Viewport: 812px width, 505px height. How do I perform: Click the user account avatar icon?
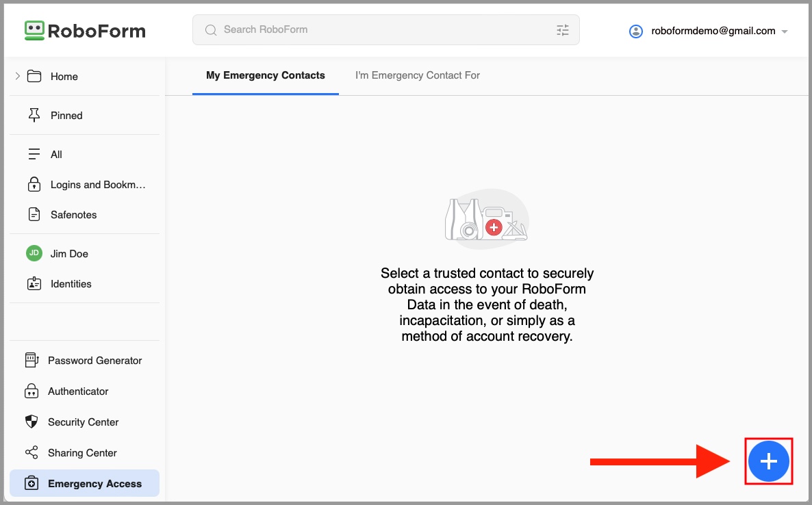click(636, 31)
